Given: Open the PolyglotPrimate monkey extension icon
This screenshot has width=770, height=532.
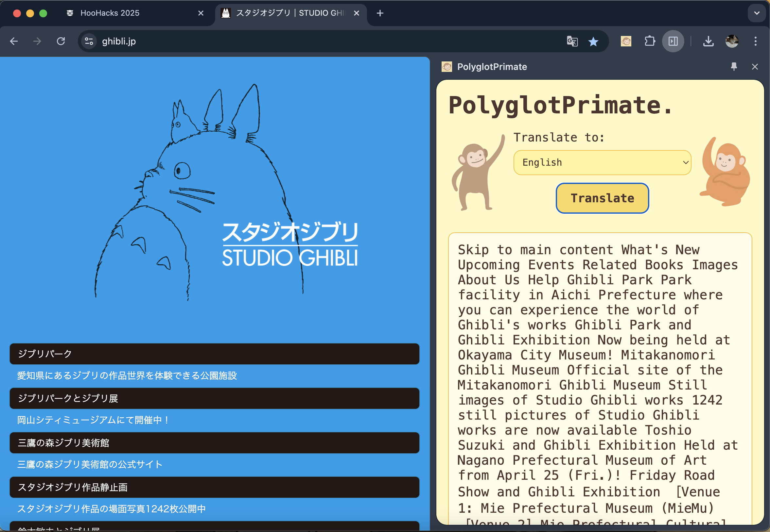Looking at the screenshot, I should (x=626, y=41).
